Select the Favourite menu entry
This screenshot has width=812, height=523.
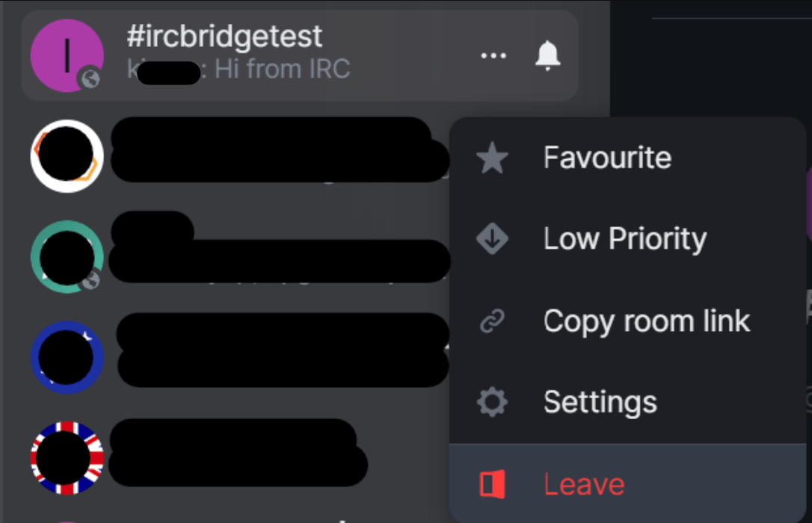627,158
